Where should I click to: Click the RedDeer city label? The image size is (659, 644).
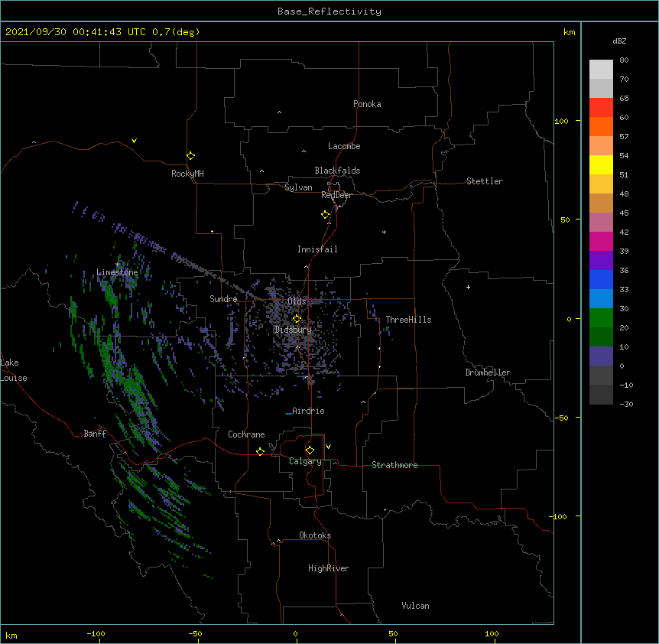point(336,195)
